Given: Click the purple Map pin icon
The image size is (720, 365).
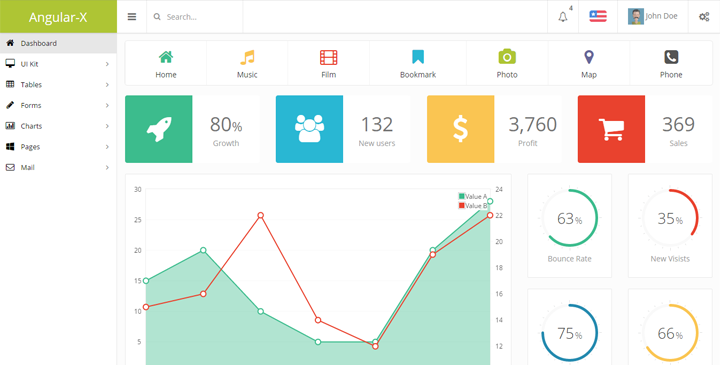Looking at the screenshot, I should (x=589, y=57).
